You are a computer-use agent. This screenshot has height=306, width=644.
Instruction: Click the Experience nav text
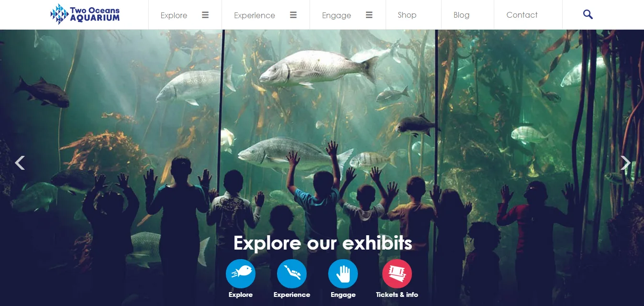coord(255,15)
